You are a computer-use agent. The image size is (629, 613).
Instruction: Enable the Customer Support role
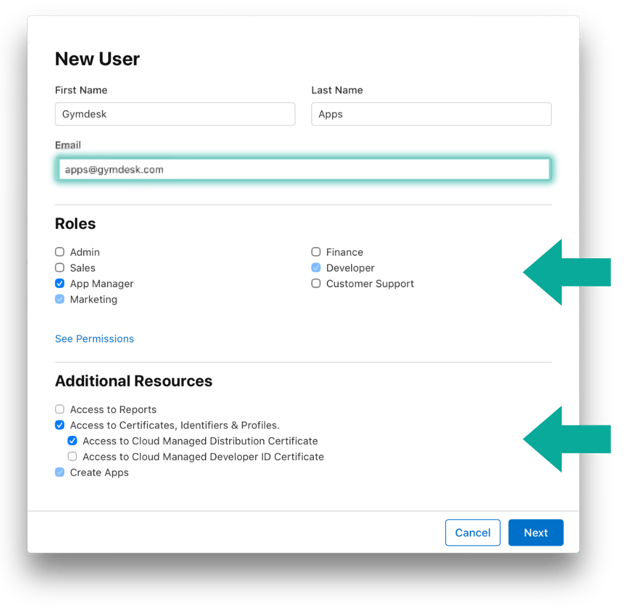pyautogui.click(x=316, y=284)
